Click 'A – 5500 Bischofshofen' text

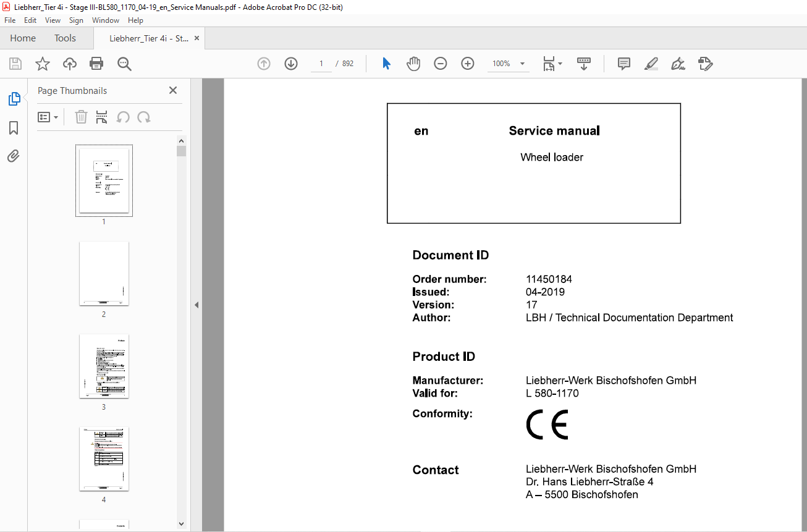click(582, 494)
